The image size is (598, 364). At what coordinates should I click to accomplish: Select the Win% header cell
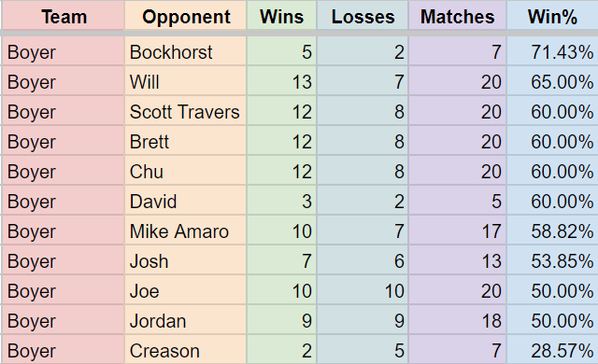(x=552, y=15)
